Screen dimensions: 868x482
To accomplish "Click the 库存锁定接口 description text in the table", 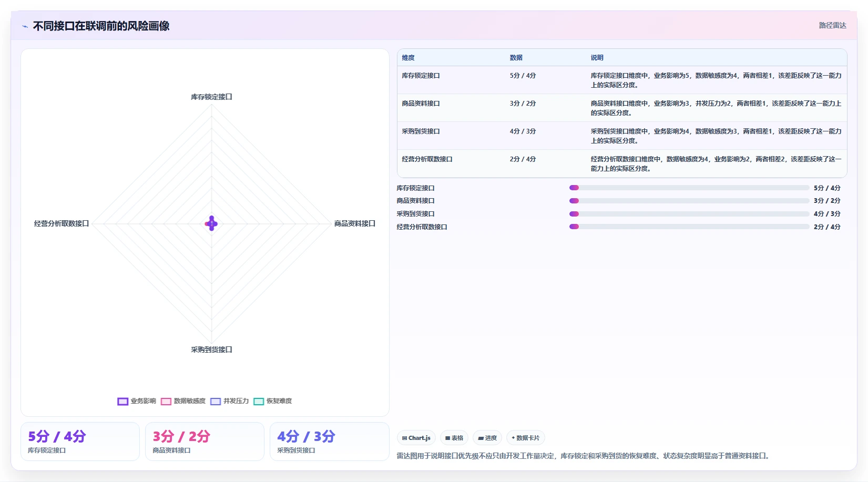I will tap(716, 80).
